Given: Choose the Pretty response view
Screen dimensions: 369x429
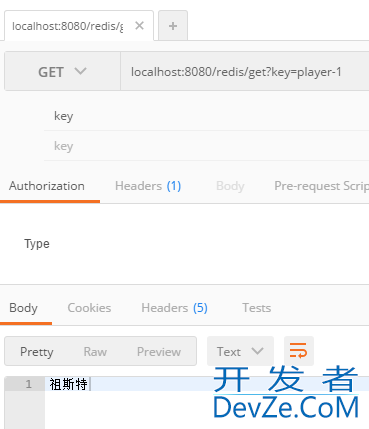Looking at the screenshot, I should click(x=37, y=352).
